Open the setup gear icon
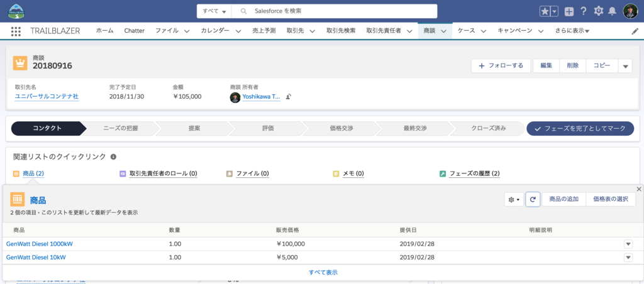The image size is (644, 284). click(x=599, y=11)
